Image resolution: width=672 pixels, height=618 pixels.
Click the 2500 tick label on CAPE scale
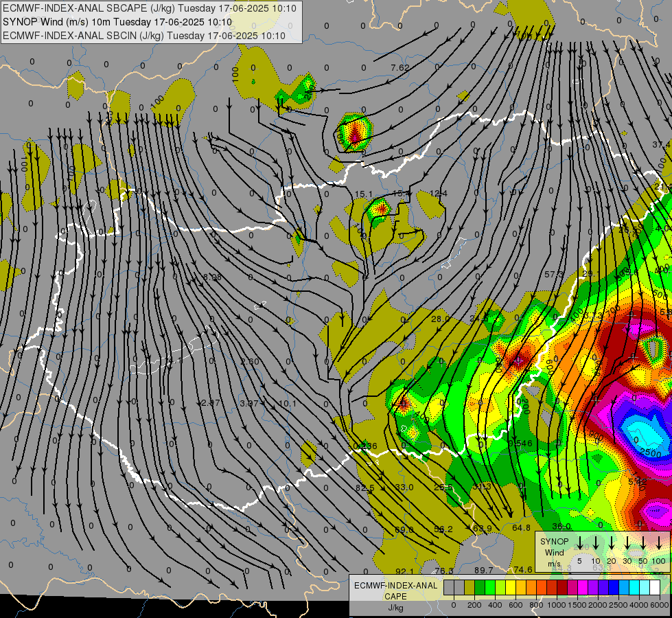618,605
